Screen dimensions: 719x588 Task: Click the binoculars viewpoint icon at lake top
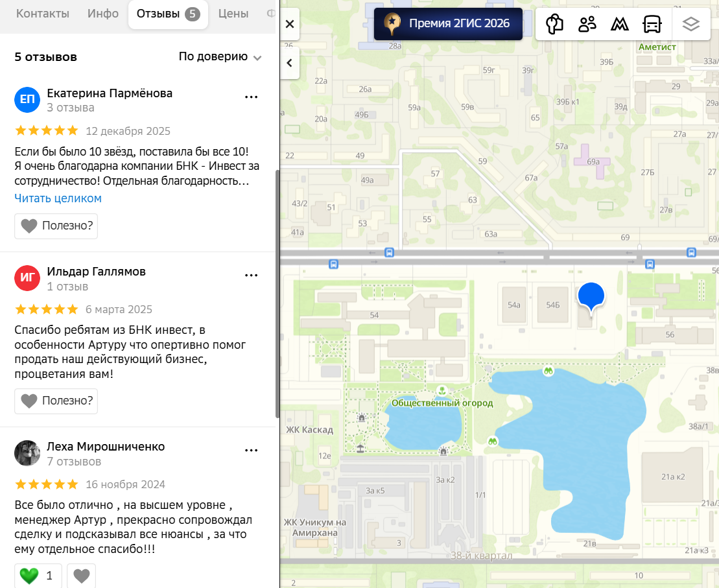(548, 371)
